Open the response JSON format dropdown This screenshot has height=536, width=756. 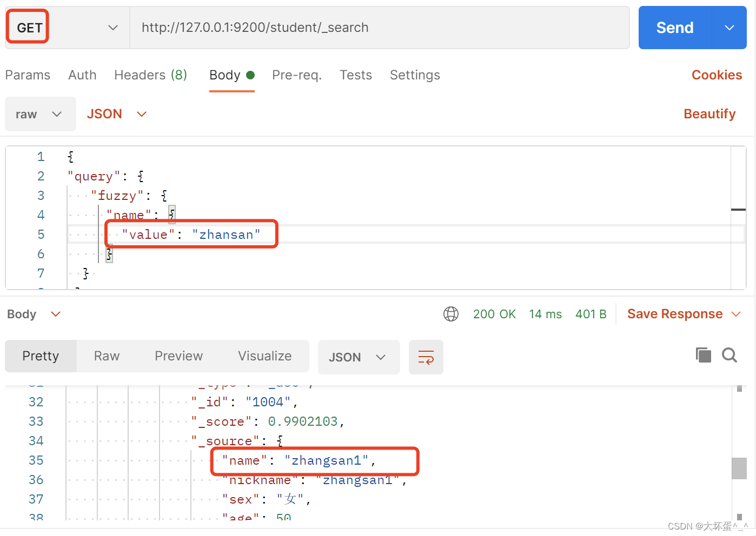[359, 357]
